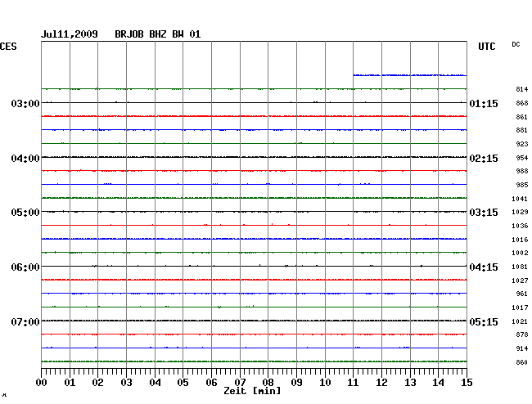The image size is (532, 404).
Task: Pick the DC value 868
Action: tap(522, 103)
